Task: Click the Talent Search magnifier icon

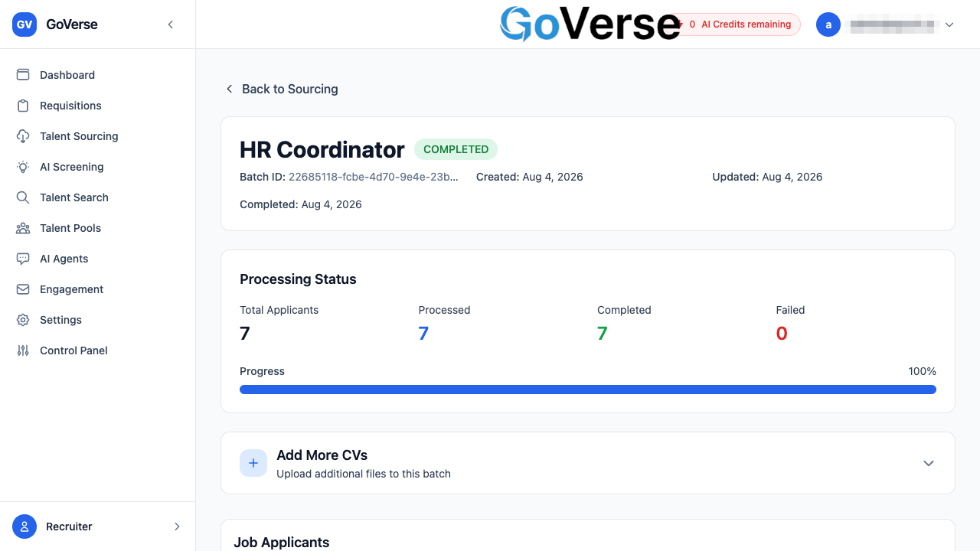Action: coord(23,197)
